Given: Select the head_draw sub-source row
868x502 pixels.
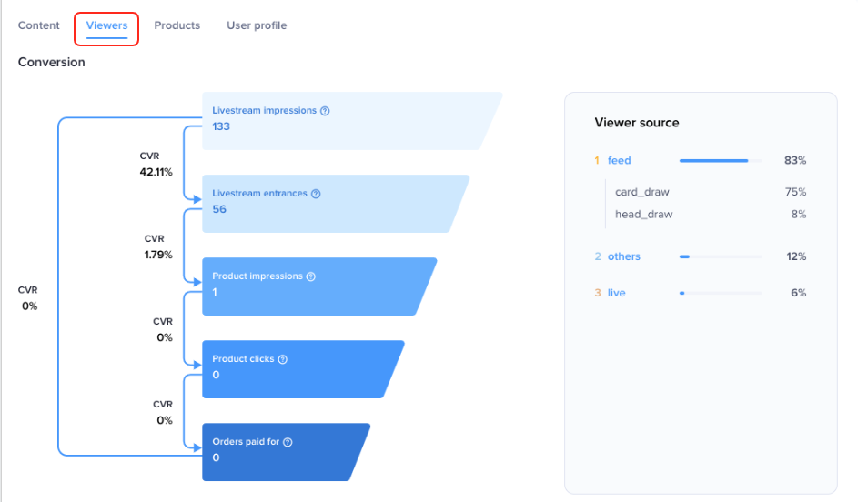Looking at the screenshot, I should click(x=643, y=215).
